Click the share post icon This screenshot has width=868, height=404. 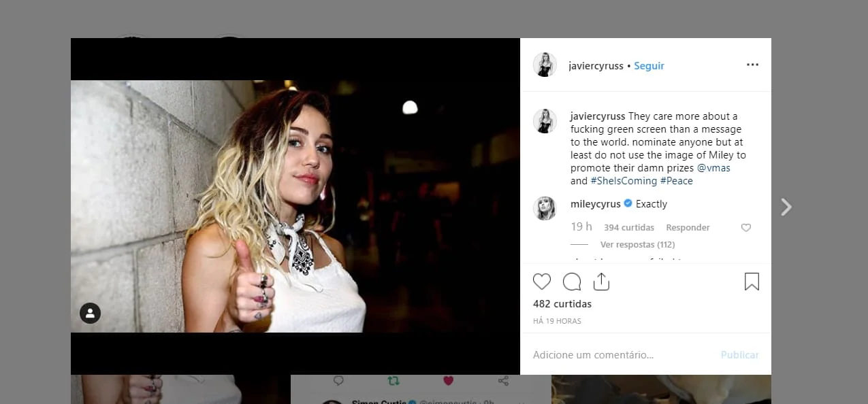pyautogui.click(x=601, y=282)
